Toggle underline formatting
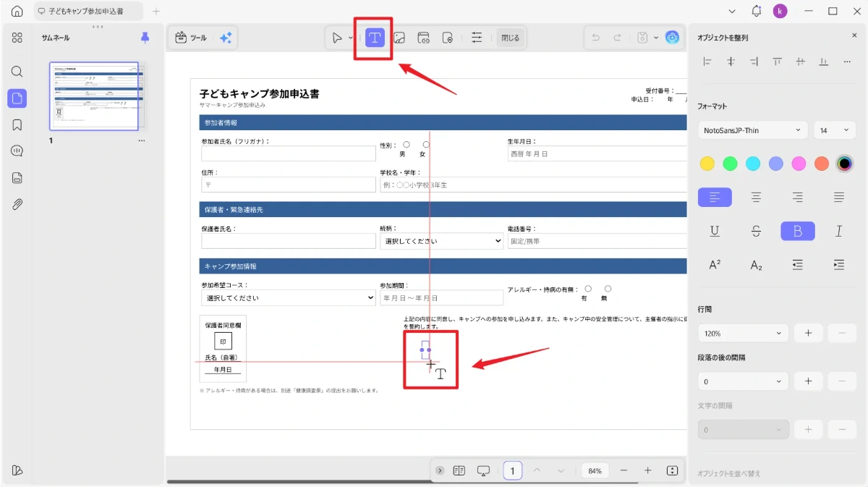This screenshot has width=868, height=487. 715,231
